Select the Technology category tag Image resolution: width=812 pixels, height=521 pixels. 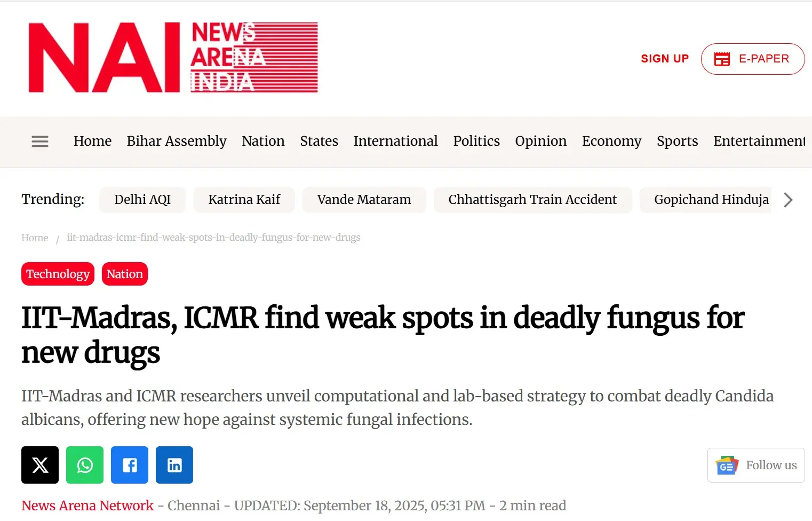tap(57, 274)
